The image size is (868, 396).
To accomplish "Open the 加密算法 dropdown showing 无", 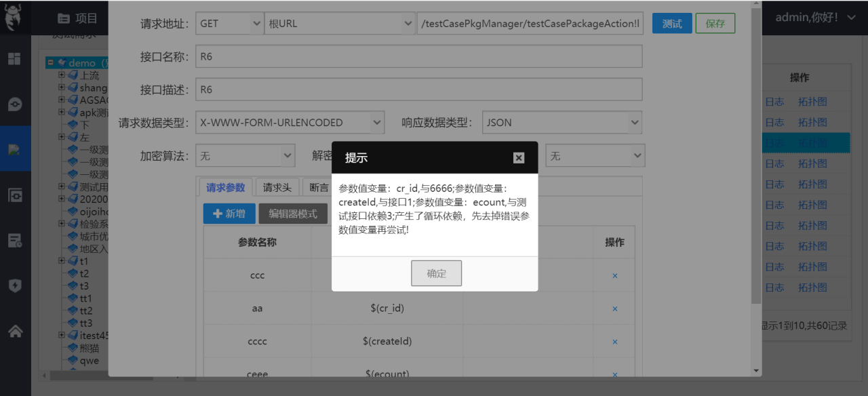I will (x=245, y=156).
